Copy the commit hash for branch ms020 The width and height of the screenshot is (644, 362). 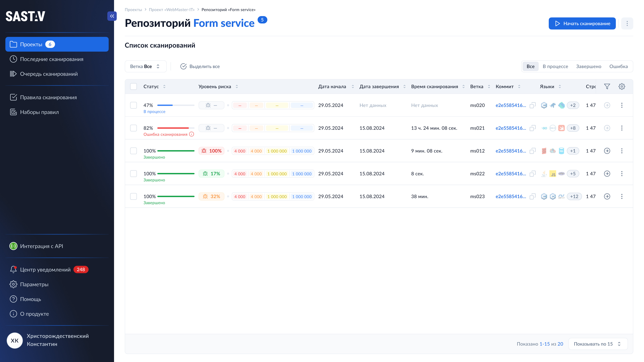click(x=532, y=105)
